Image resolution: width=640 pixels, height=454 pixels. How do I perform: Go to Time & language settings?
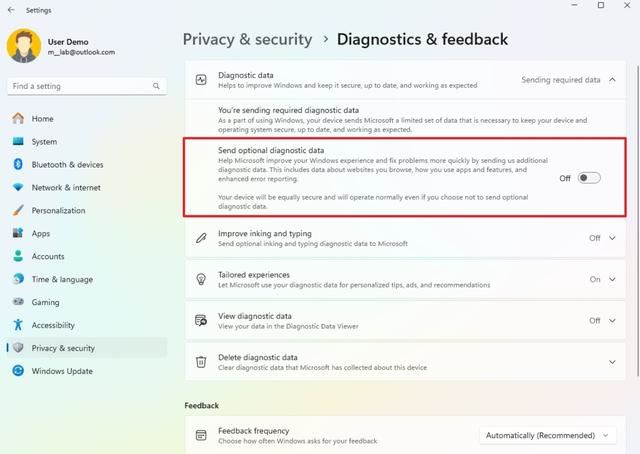pyautogui.click(x=61, y=279)
